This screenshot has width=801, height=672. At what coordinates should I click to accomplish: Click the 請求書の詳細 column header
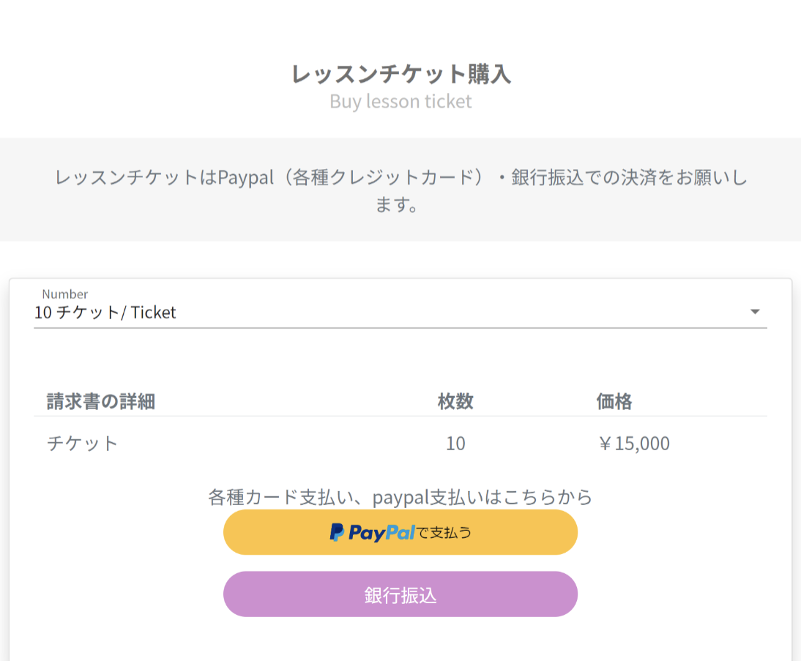(100, 401)
